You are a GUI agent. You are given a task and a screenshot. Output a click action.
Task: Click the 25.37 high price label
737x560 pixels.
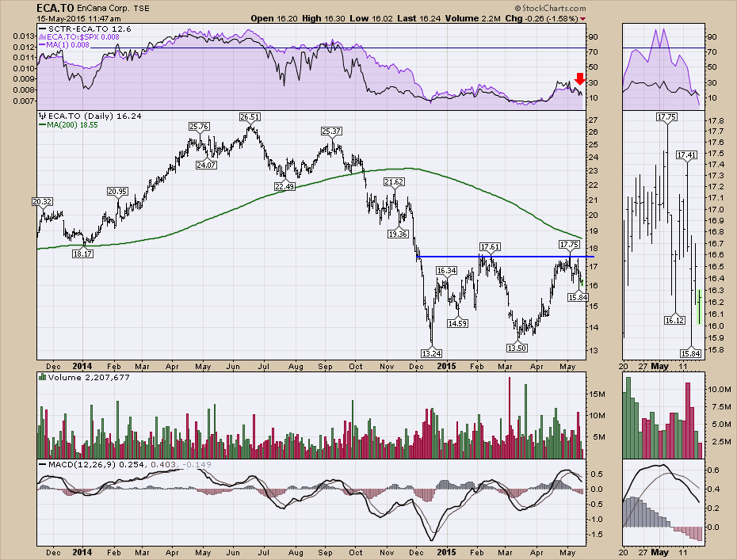click(331, 131)
